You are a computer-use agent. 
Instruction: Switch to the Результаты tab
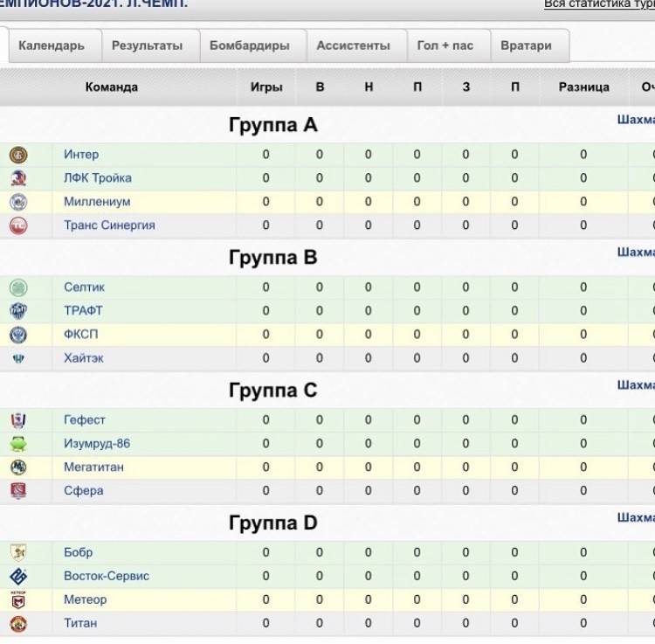pyautogui.click(x=148, y=45)
